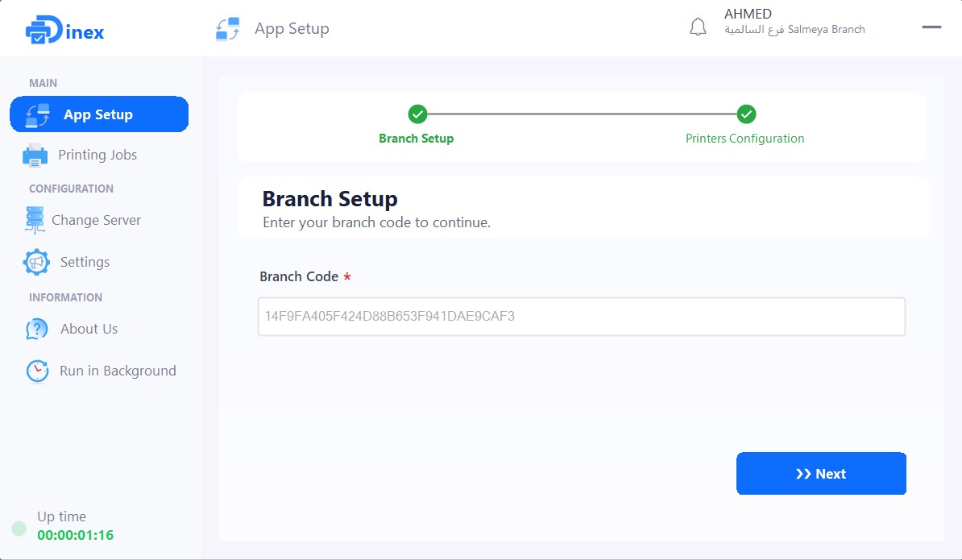Open Printing Jobs in the sidebar
962x560 pixels.
pyautogui.click(x=97, y=156)
